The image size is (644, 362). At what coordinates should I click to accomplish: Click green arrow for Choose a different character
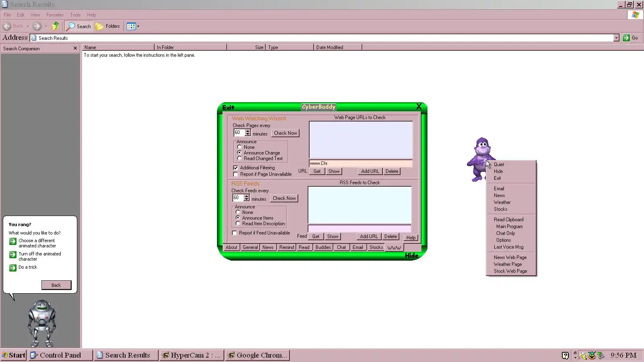tap(13, 241)
